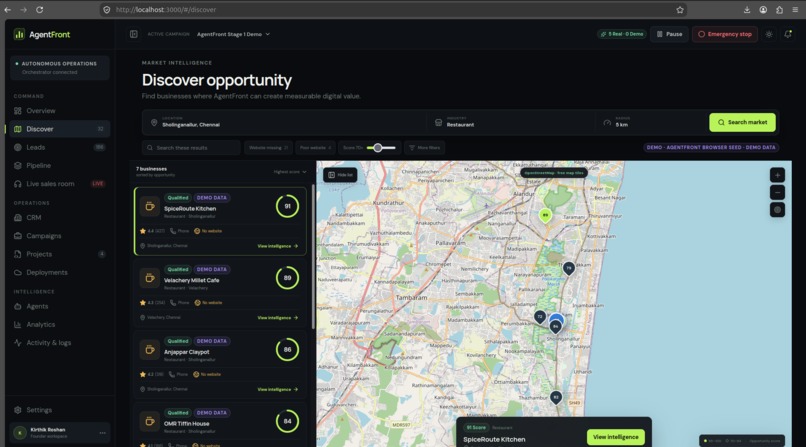806x447 pixels.
Task: Open the browser hamburger menu
Action: coord(795,10)
